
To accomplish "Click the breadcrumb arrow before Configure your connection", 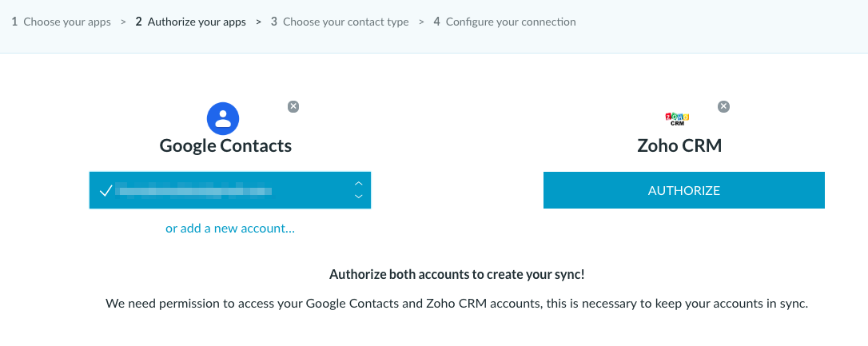I will click(x=421, y=22).
